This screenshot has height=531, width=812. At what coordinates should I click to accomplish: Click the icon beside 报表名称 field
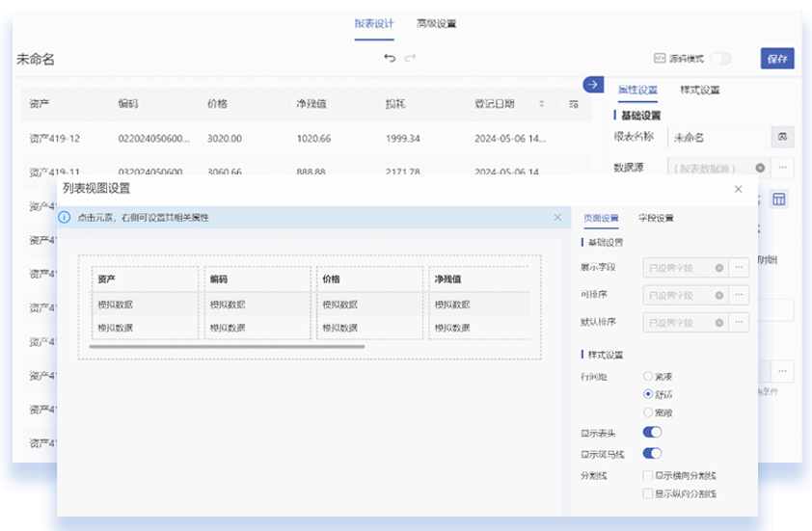tap(782, 137)
